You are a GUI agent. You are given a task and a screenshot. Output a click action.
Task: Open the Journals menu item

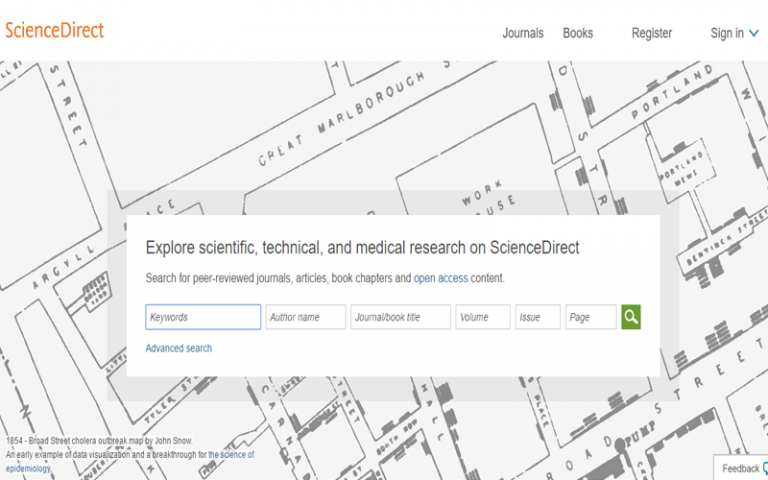[522, 33]
